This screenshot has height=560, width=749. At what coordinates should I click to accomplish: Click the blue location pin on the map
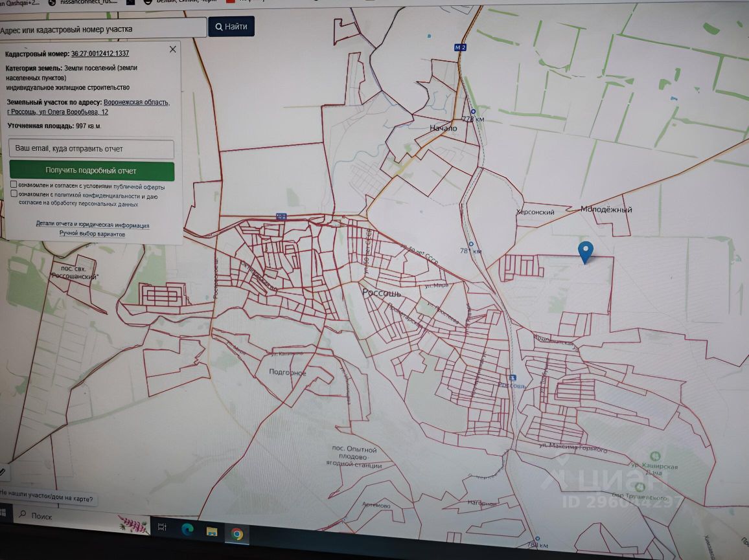coord(586,252)
